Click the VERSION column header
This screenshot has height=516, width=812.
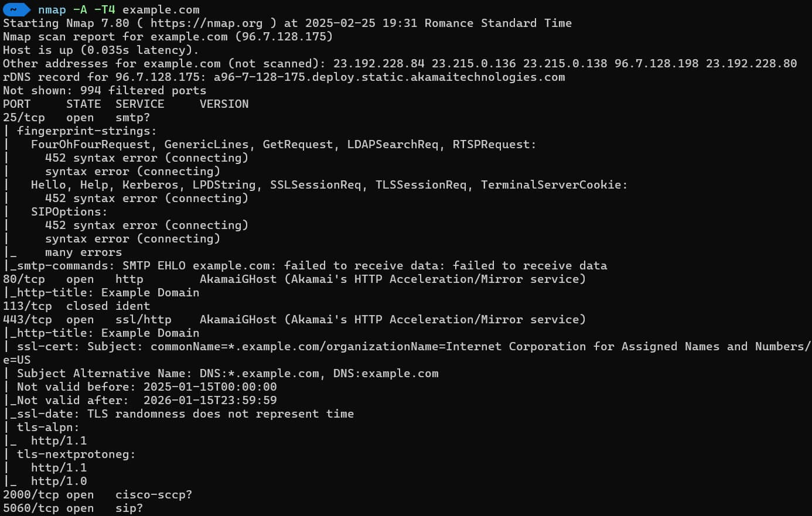[x=224, y=104]
